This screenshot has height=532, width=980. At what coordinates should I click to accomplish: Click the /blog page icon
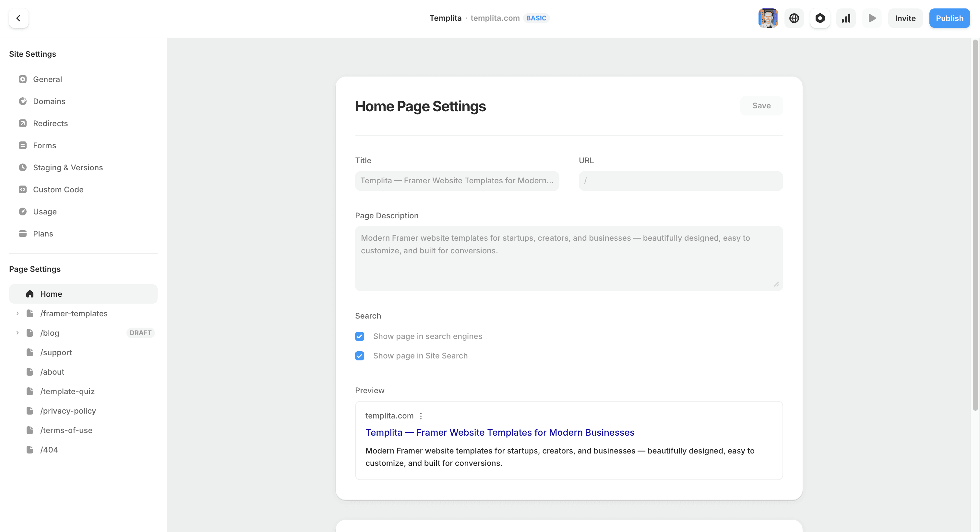(x=30, y=332)
